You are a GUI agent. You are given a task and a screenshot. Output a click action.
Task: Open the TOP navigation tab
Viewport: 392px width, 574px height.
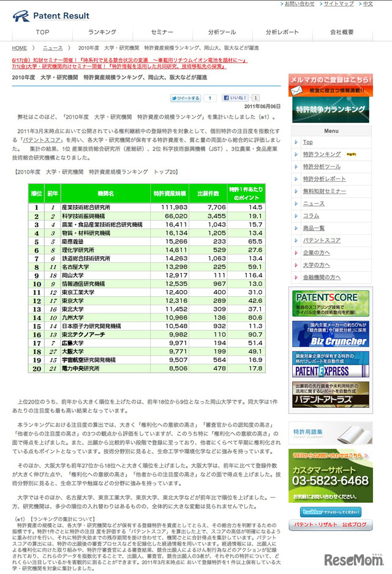(42, 33)
